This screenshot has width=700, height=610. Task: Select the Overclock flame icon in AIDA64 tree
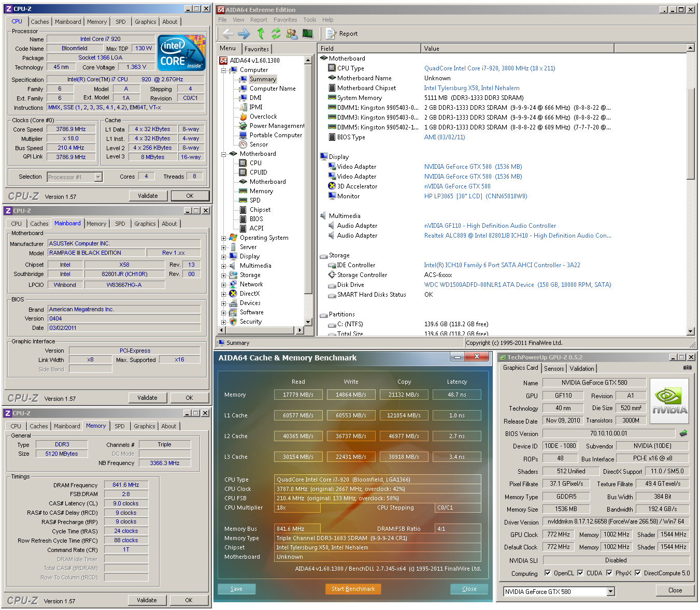pos(243,117)
